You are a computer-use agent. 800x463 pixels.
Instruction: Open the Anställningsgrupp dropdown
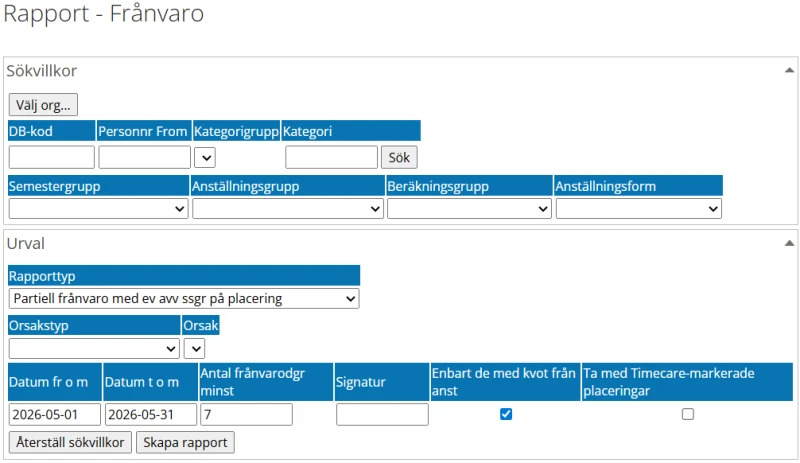click(x=288, y=208)
